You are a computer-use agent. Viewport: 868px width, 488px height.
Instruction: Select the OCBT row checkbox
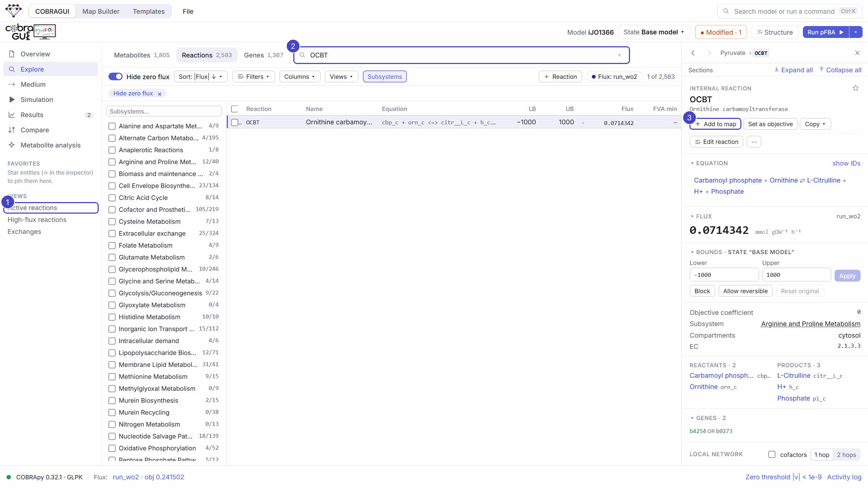(235, 123)
